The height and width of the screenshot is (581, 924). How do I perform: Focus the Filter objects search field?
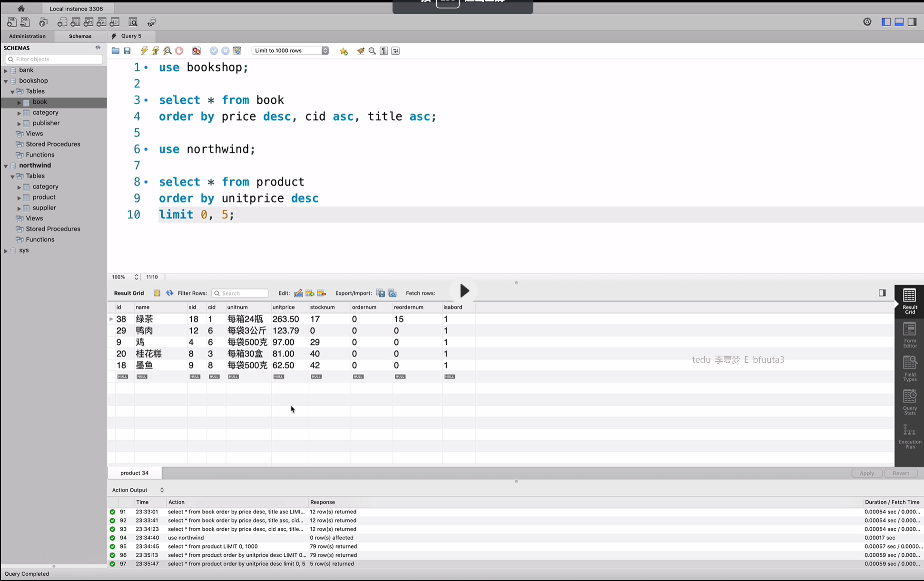(54, 59)
